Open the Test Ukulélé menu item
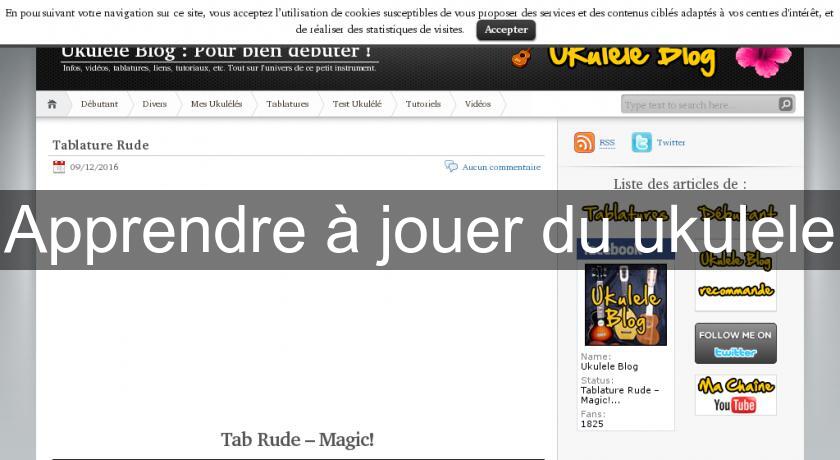 click(357, 104)
